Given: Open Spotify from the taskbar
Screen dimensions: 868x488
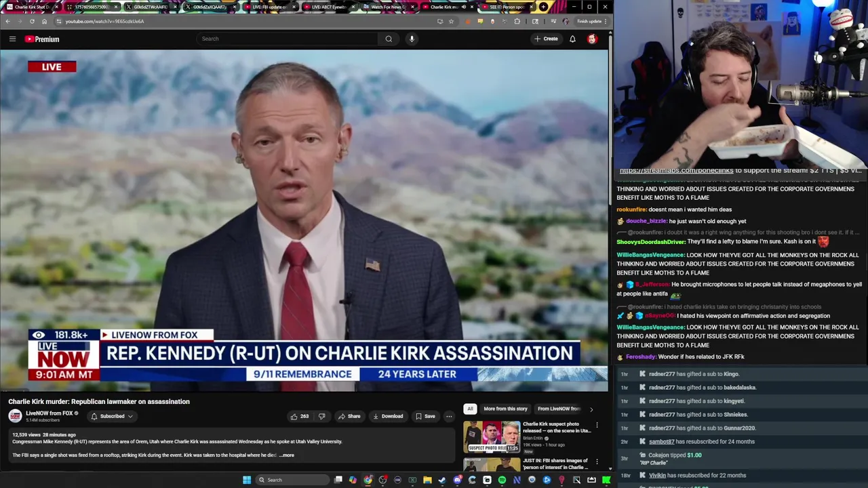Looking at the screenshot, I should 502,480.
